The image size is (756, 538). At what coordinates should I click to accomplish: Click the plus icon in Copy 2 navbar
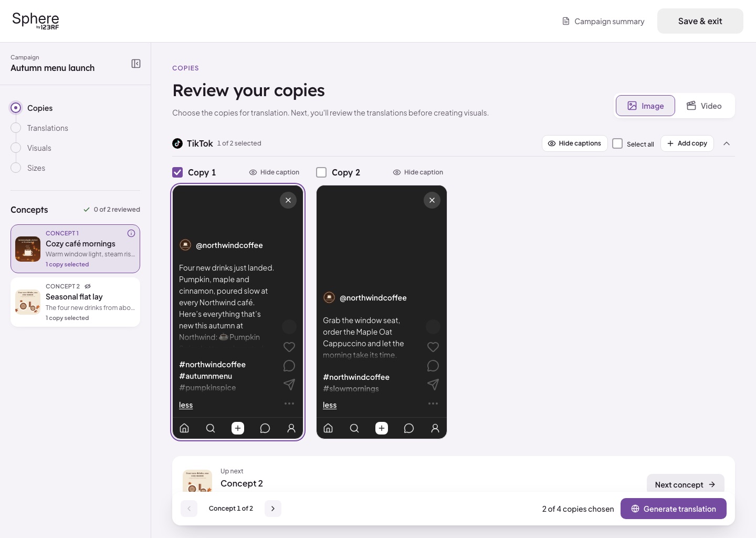click(382, 428)
